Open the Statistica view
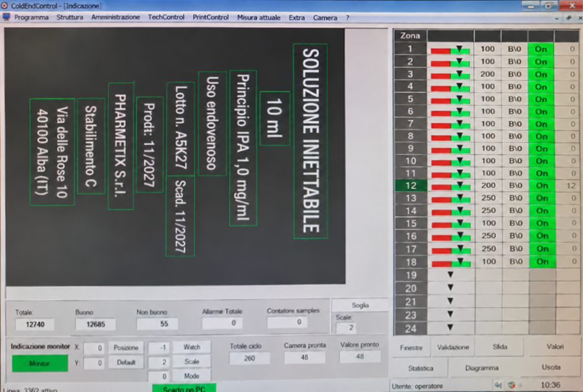The image size is (583, 392). 420,368
